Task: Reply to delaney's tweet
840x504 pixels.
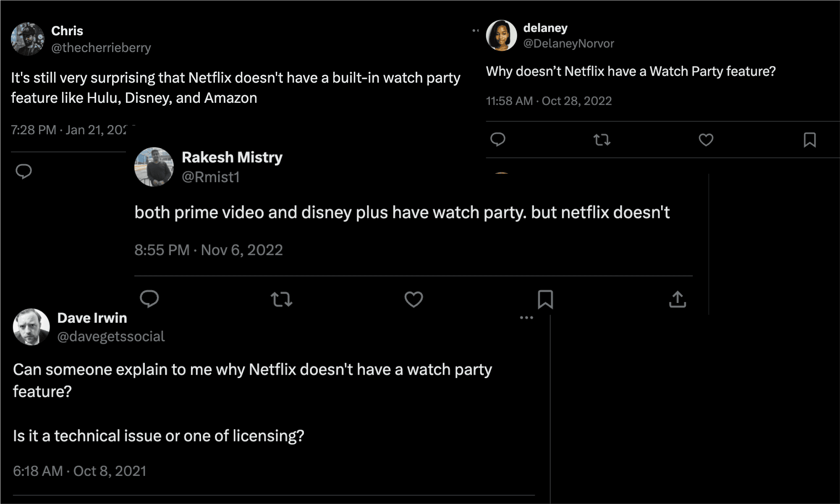Action: tap(497, 139)
